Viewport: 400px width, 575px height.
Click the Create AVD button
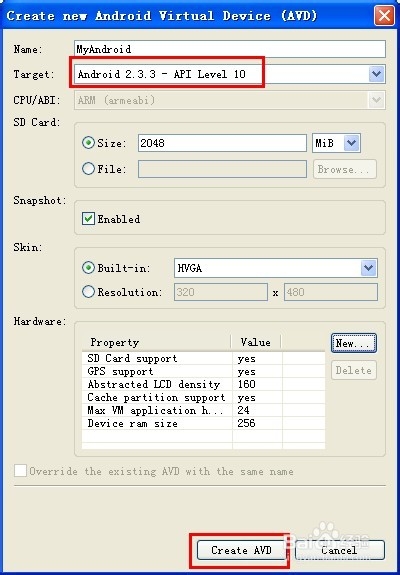click(x=241, y=550)
